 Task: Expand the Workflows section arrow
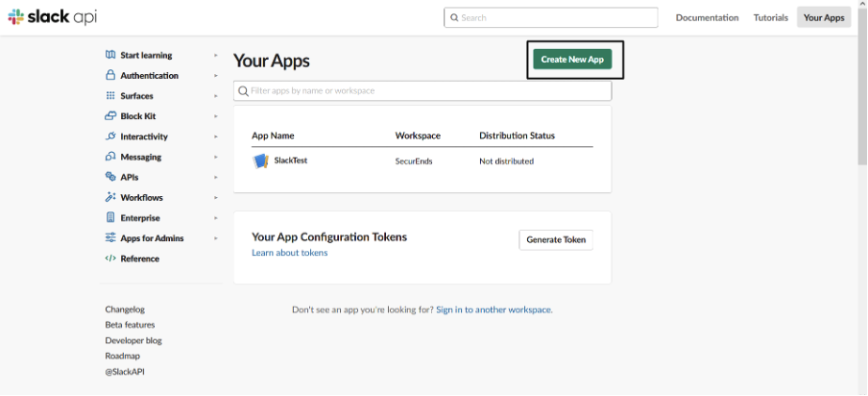pos(216,198)
